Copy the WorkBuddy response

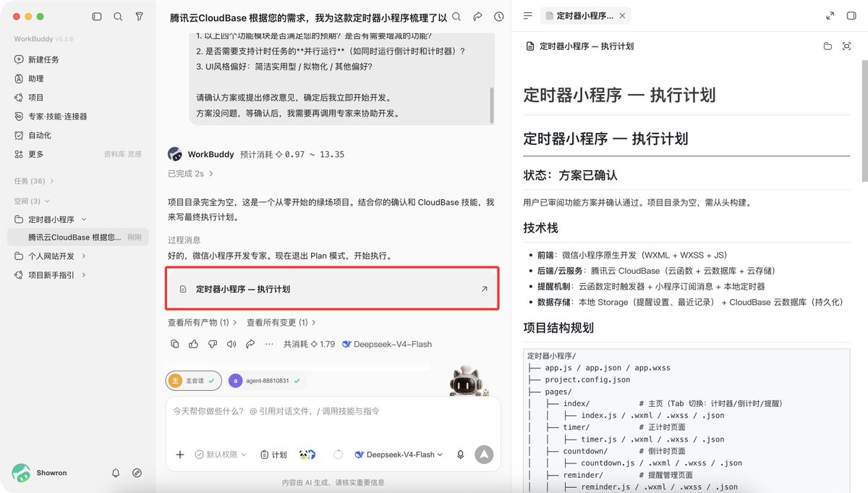[x=174, y=344]
